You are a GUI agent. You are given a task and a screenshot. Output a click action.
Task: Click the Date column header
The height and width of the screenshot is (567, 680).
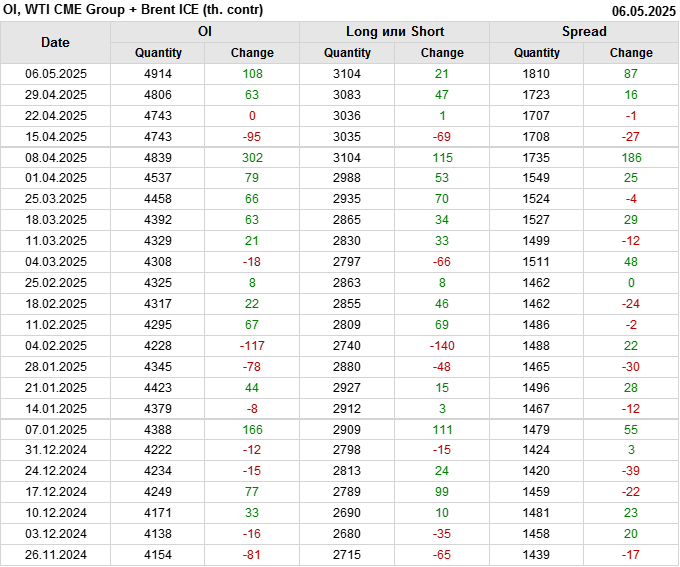[56, 42]
